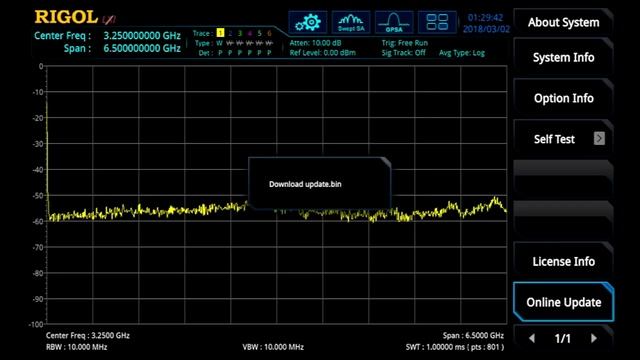The image size is (640, 360).
Task: Click the SWT : 1.00000 ms readout
Action: (x=455, y=347)
